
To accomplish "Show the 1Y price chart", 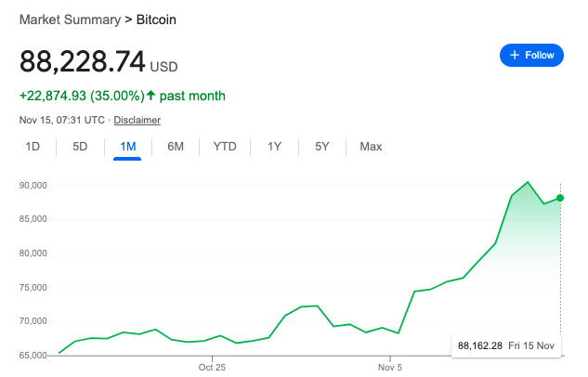I will (274, 147).
